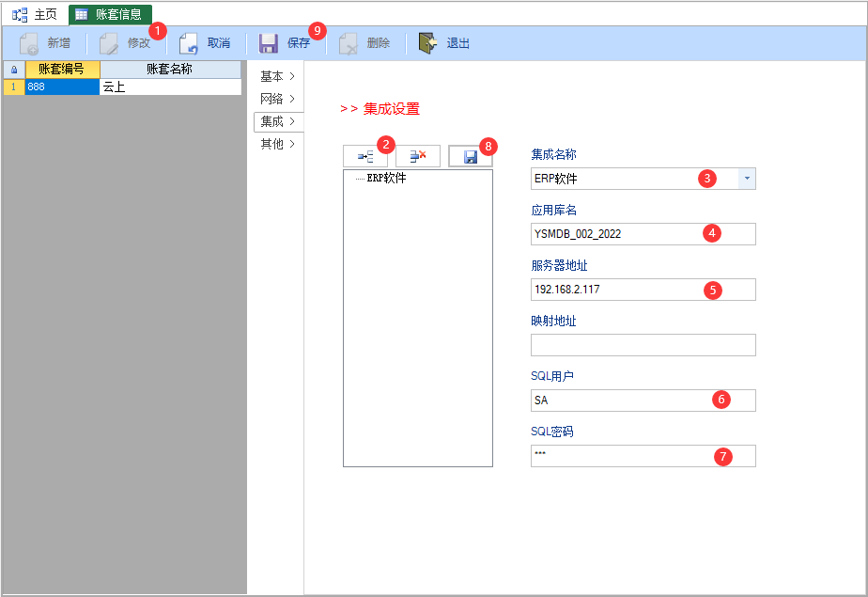Sort by 账套编号 column header

[x=62, y=70]
